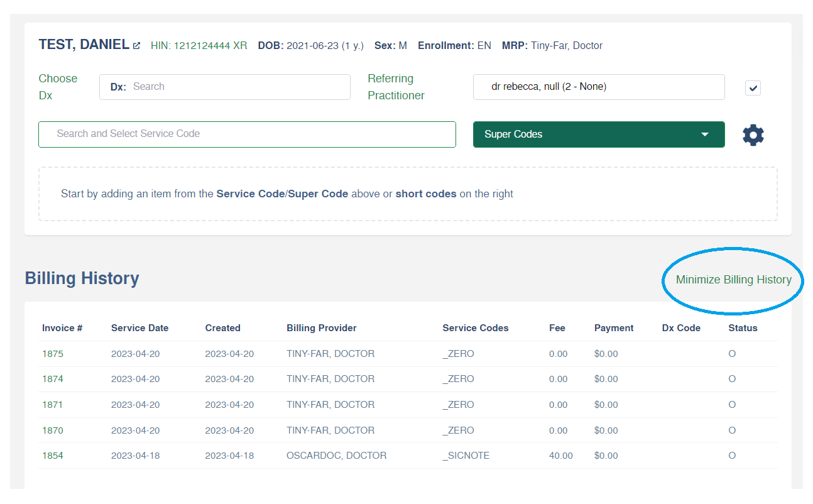Expand the Super Codes dropdown
813x504 pixels.
[x=597, y=134]
